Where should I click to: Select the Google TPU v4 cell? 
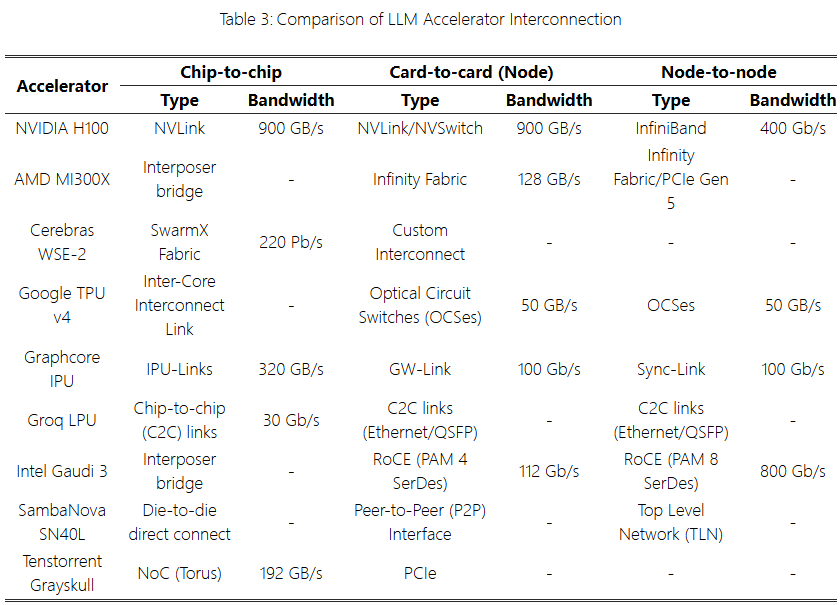coord(62,305)
